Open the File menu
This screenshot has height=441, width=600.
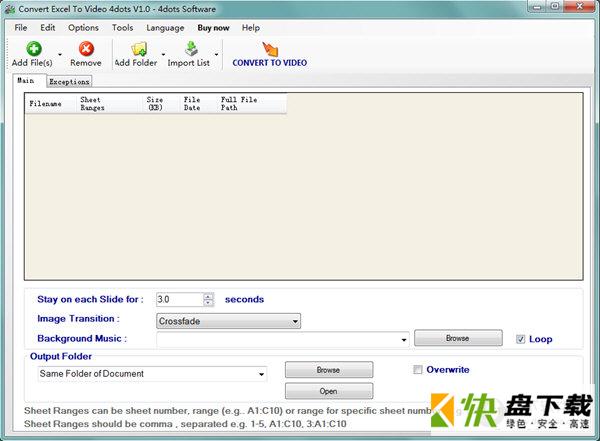[x=21, y=28]
